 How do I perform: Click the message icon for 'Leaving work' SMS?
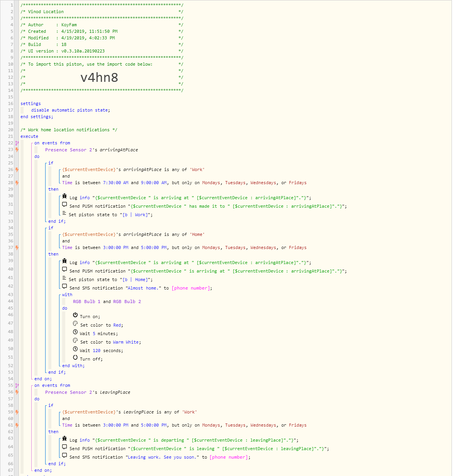pos(65,456)
